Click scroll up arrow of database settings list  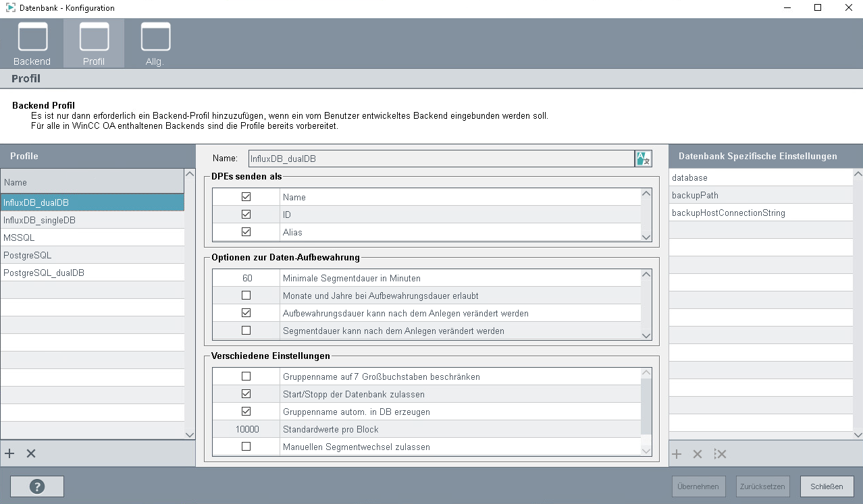[x=858, y=174]
